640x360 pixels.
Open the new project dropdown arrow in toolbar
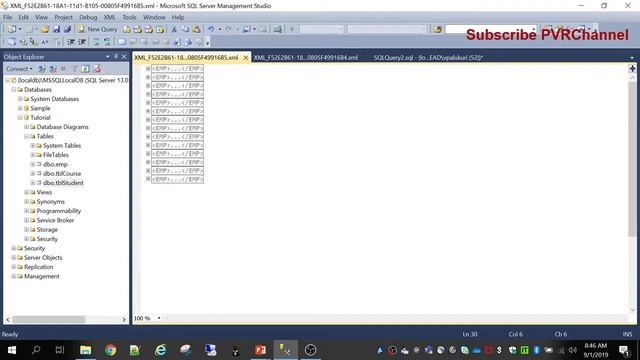pyautogui.click(x=20, y=29)
